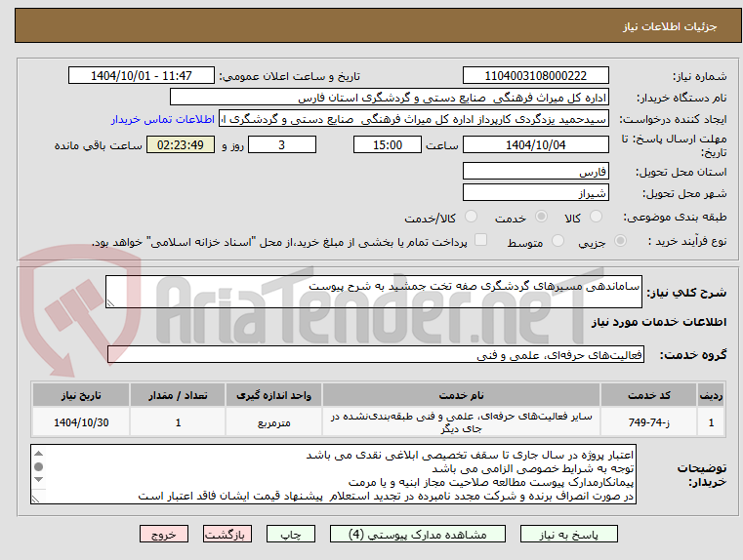Click the گروه خدمت field
This screenshot has height=560, width=743.
(x=375, y=354)
